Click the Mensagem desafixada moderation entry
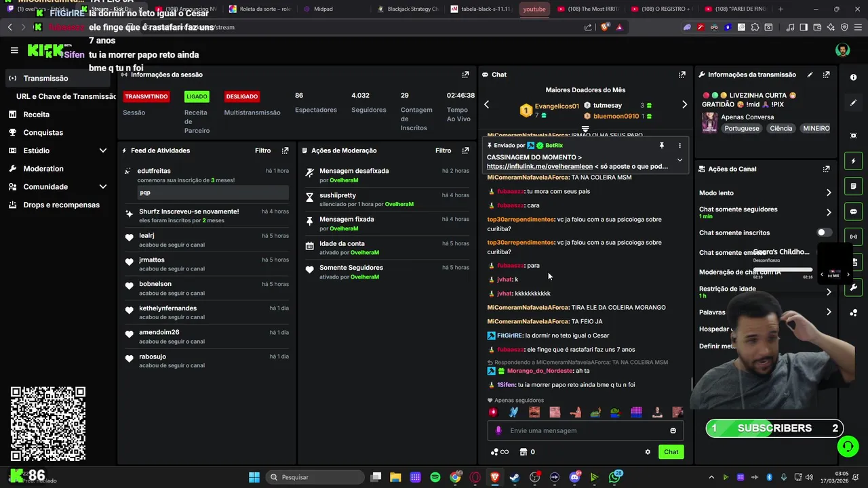 tap(387, 175)
